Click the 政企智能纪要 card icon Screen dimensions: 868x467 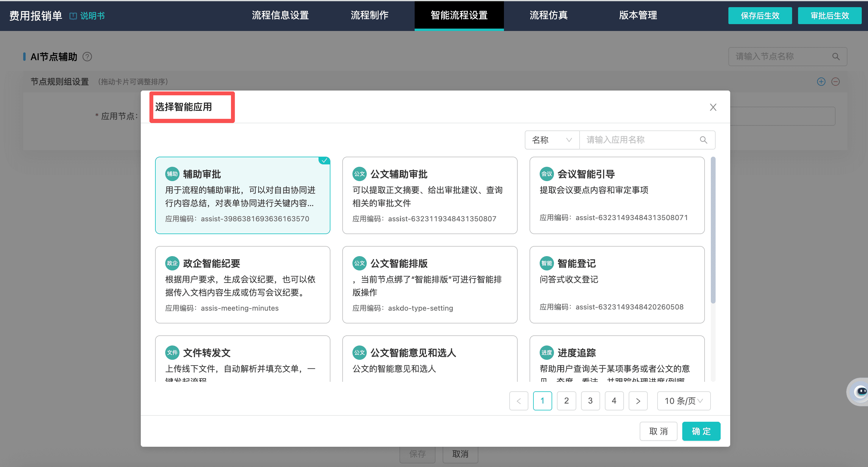click(x=172, y=263)
